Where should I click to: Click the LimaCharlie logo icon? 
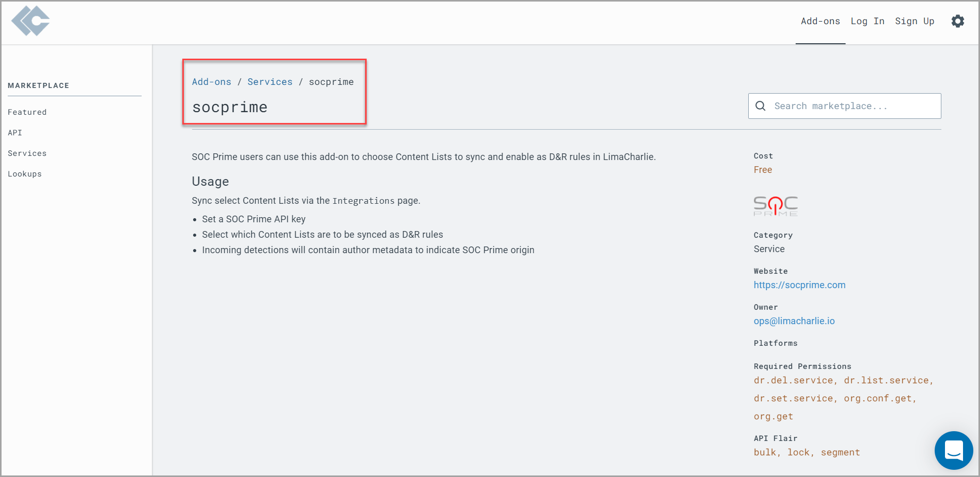(30, 21)
